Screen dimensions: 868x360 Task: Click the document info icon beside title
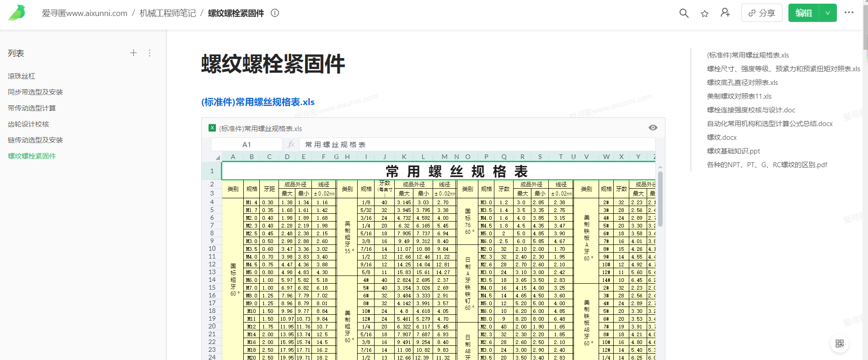tap(275, 13)
